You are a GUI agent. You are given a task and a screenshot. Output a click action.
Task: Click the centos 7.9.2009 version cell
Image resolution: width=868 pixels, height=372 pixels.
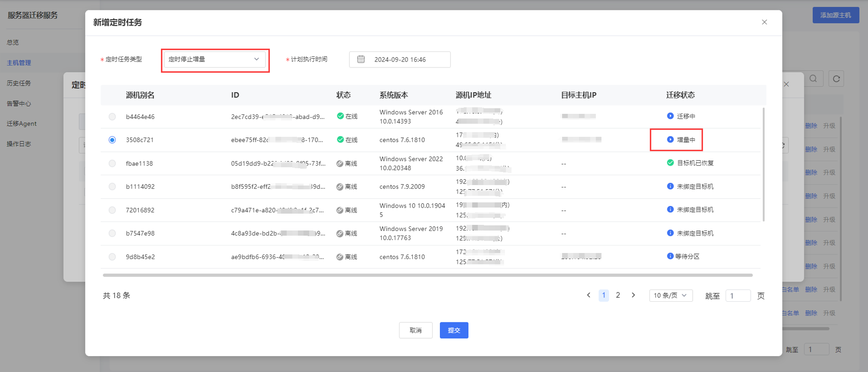(402, 186)
